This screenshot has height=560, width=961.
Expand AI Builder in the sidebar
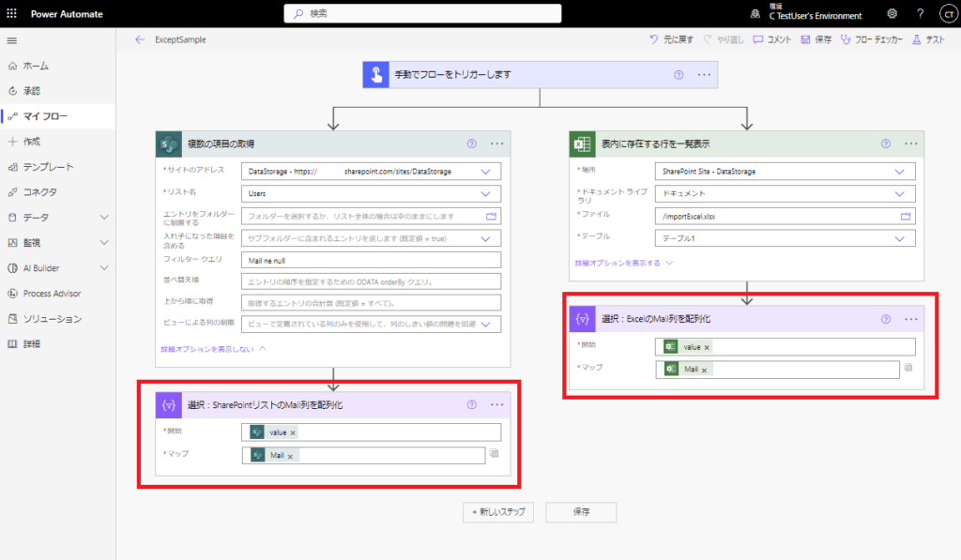tap(104, 267)
